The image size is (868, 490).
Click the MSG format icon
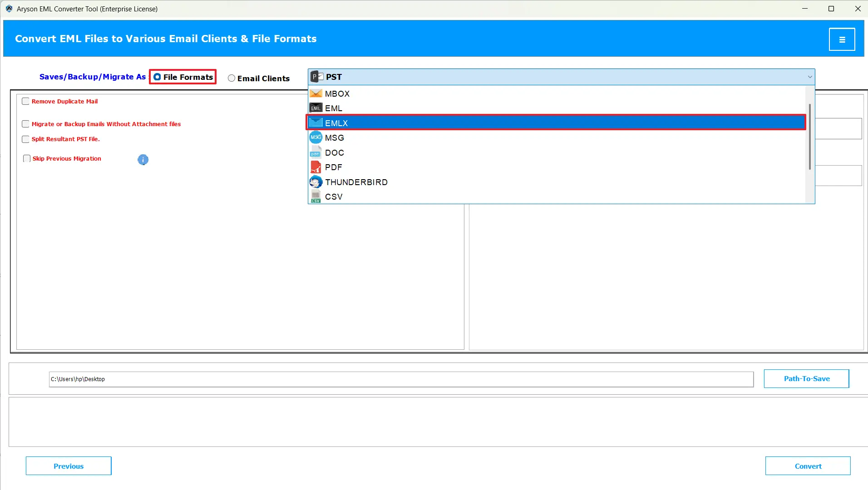316,137
